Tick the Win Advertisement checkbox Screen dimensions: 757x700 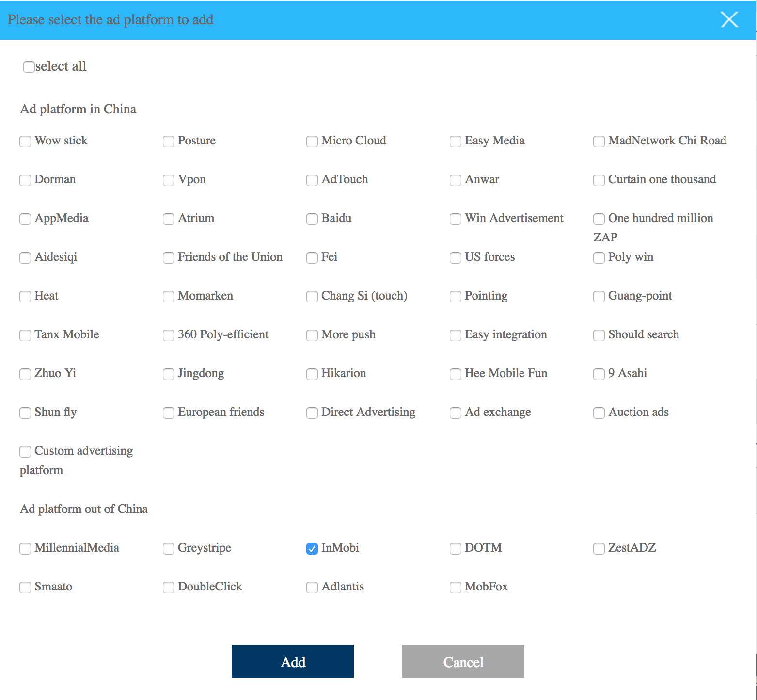456,219
